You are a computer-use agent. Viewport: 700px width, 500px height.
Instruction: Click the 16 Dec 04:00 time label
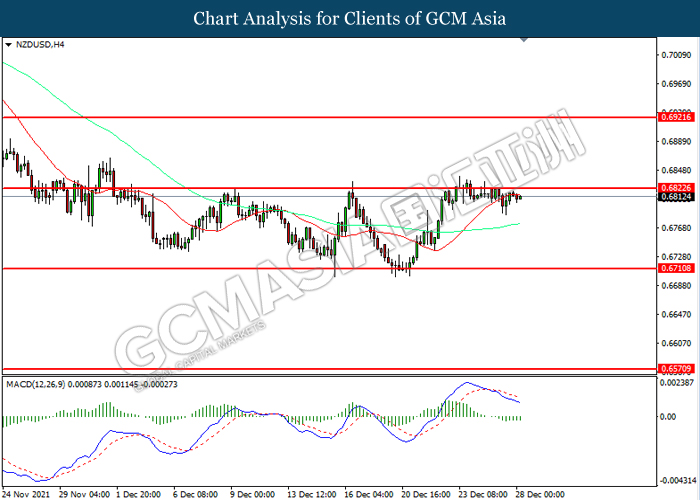(x=369, y=494)
